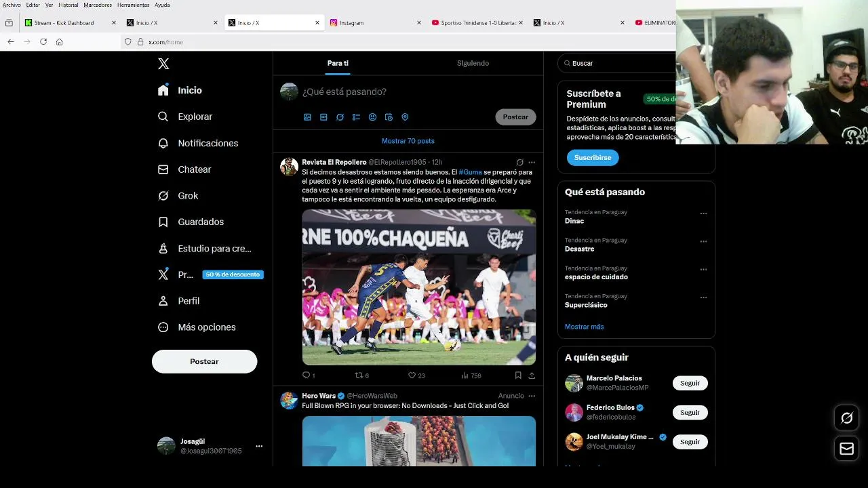Add a GIF to the new post

pyautogui.click(x=323, y=117)
